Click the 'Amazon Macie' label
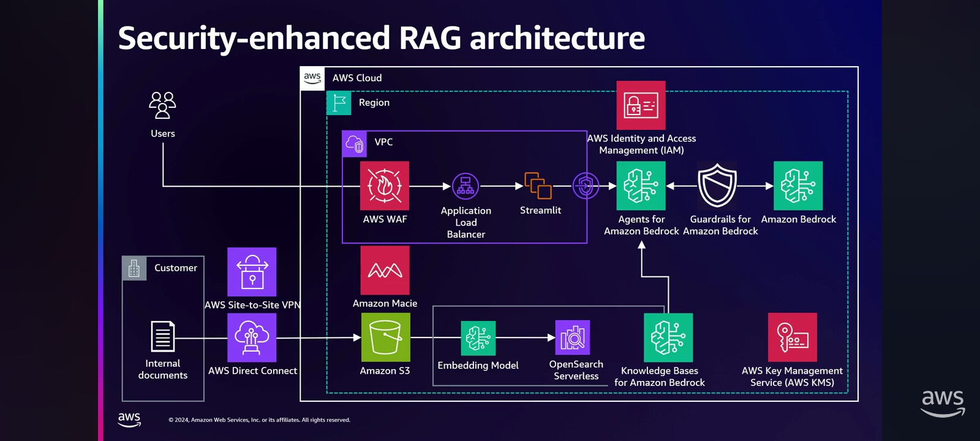980x441 pixels. point(385,303)
